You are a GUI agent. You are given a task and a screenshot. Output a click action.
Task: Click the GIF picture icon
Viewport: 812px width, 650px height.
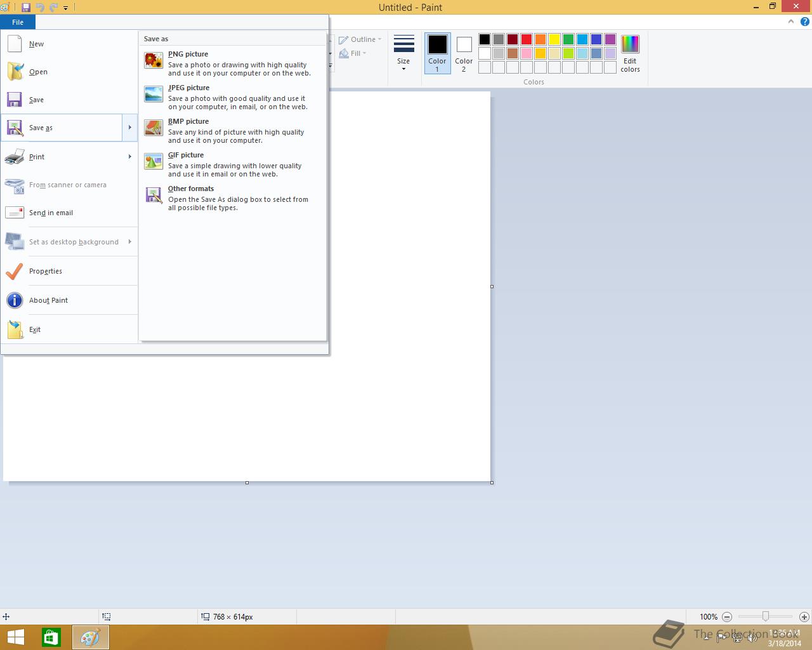click(154, 161)
